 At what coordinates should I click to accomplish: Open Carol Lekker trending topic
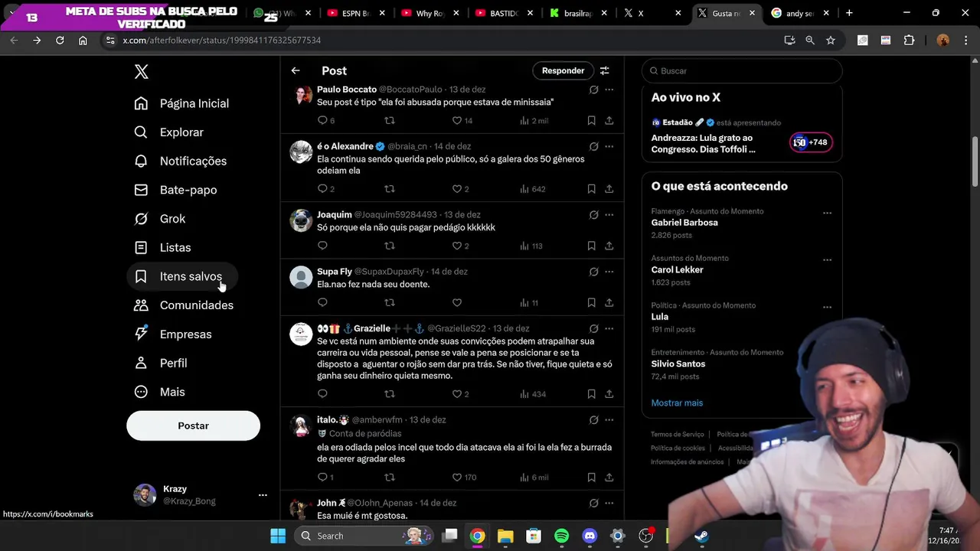coord(677,270)
